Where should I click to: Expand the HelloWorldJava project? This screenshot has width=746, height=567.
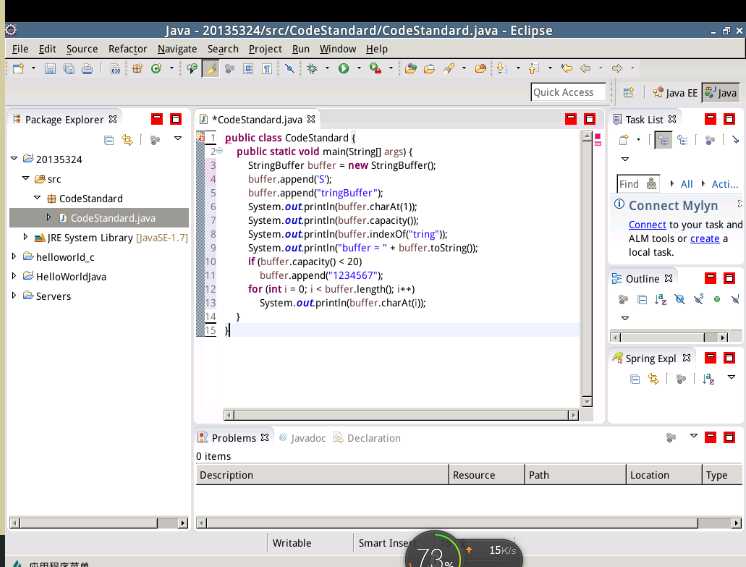[x=14, y=276]
